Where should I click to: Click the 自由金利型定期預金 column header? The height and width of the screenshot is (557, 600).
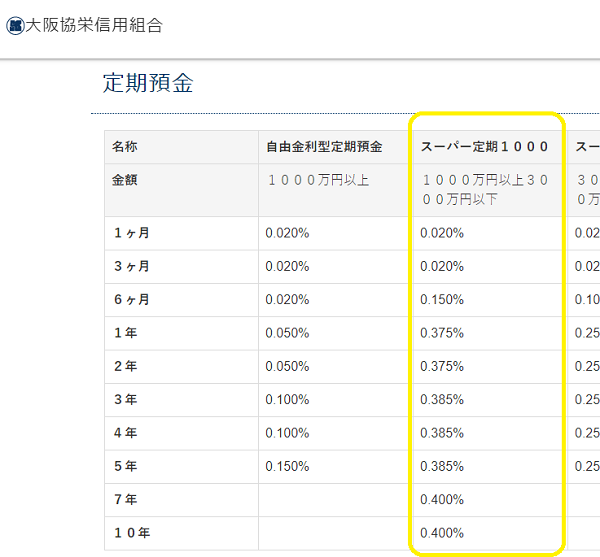pyautogui.click(x=336, y=147)
